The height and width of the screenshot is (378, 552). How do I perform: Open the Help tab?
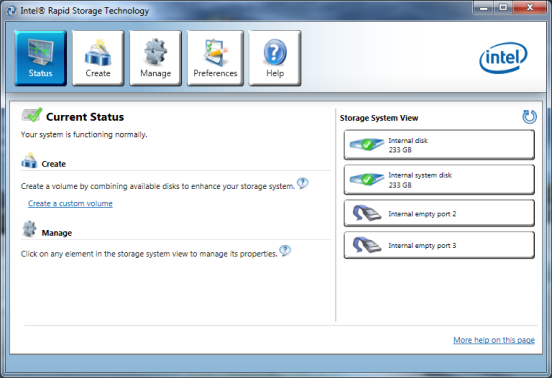275,58
